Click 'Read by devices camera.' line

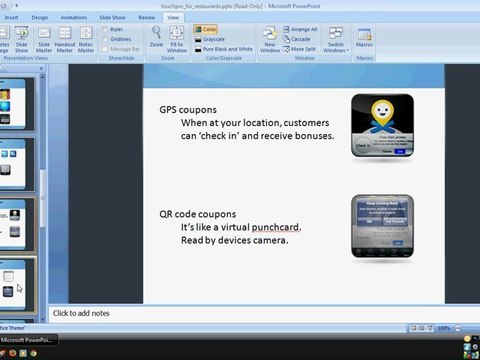pyautogui.click(x=235, y=240)
